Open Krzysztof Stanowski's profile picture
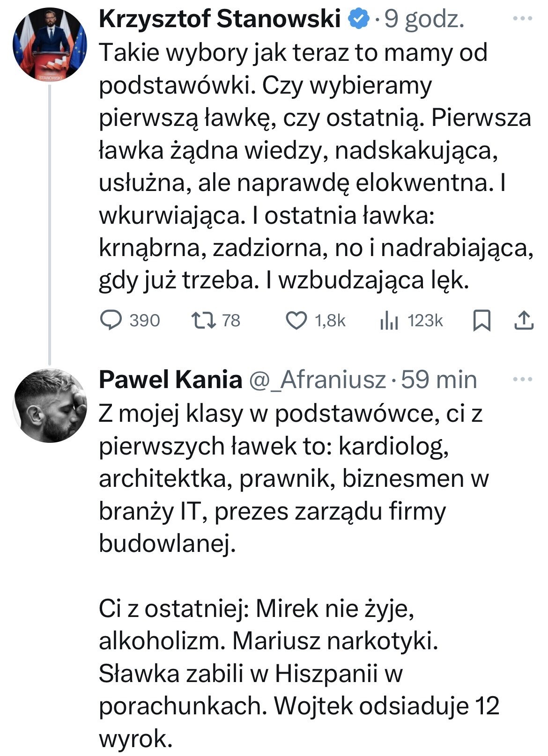Screen dimensions: 548x756 pos(50,44)
